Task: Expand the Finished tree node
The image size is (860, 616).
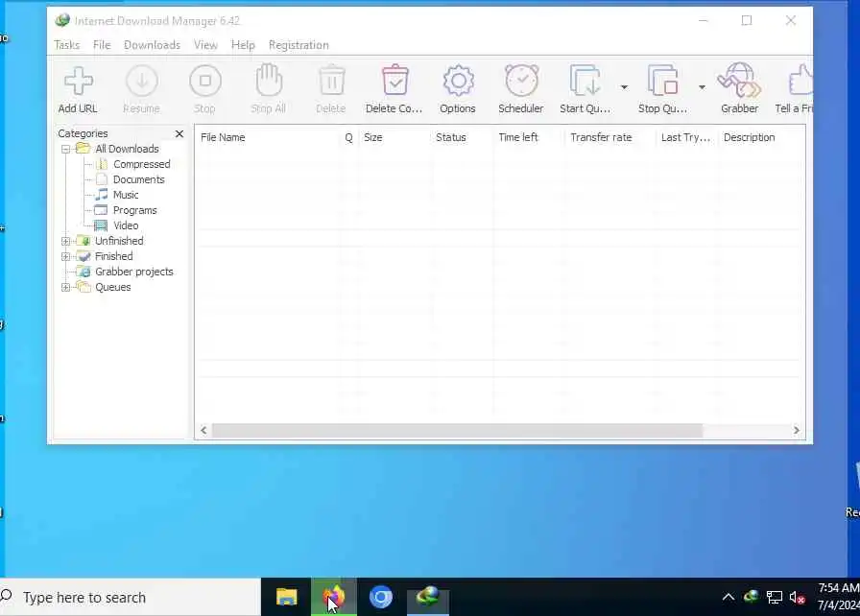Action: [x=66, y=256]
